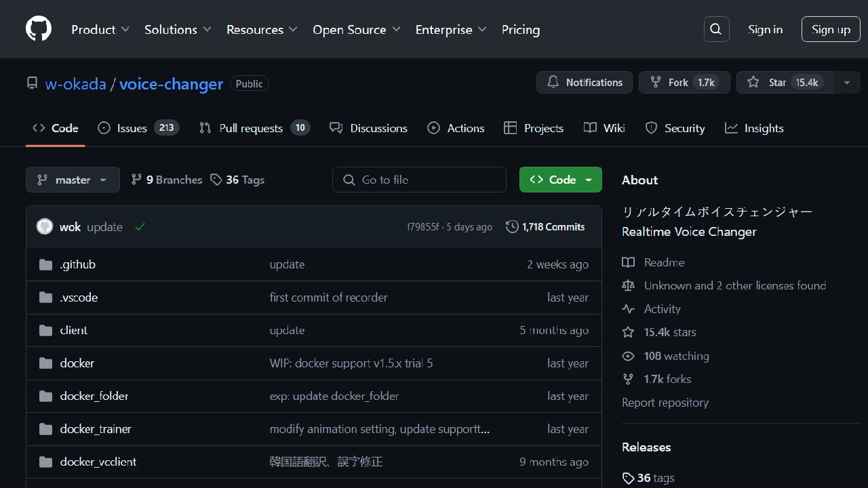The width and height of the screenshot is (868, 488).
Task: Click the green commit status checkmark
Action: coord(140,227)
